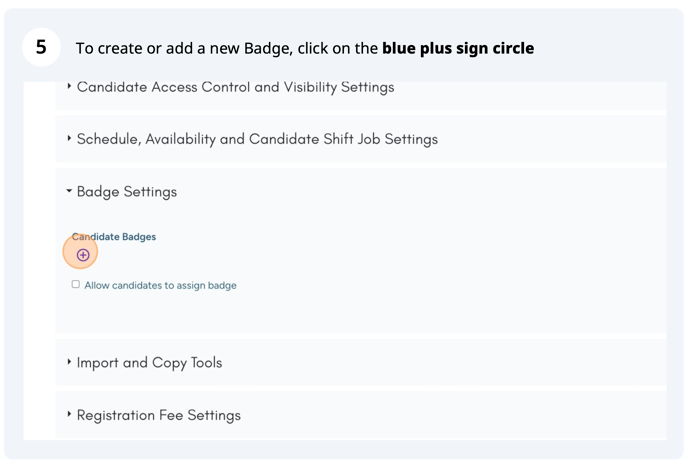The width and height of the screenshot is (688, 463).
Task: Click bold 'blue plus sign circle' text
Action: click(458, 48)
